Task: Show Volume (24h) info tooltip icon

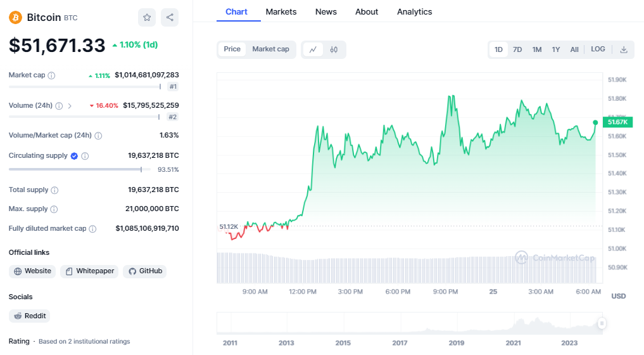Action: [59, 106]
